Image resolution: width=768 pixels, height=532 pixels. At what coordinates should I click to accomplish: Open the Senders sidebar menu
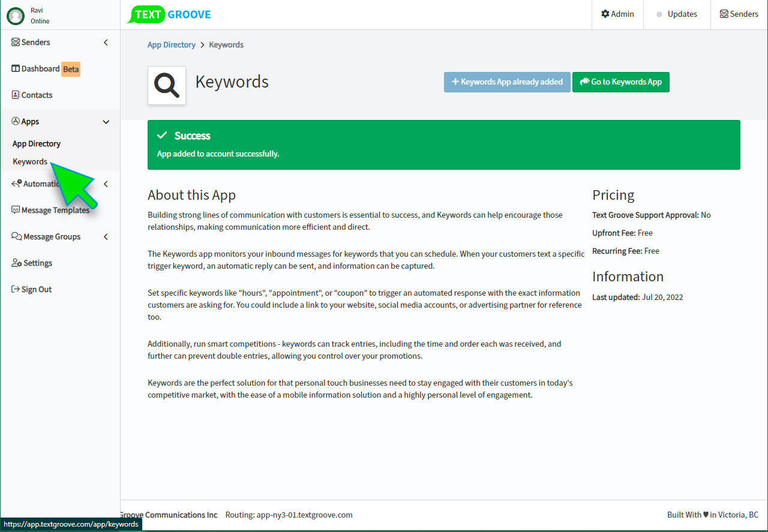(60, 43)
